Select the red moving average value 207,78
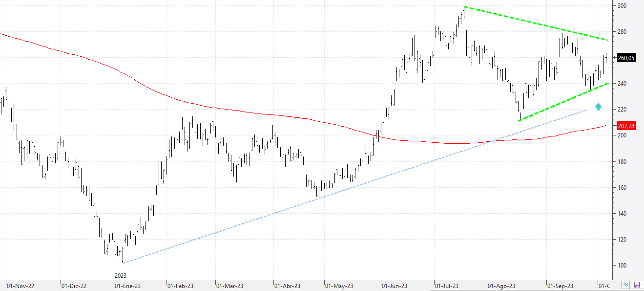This screenshot has width=644, height=291. [626, 126]
